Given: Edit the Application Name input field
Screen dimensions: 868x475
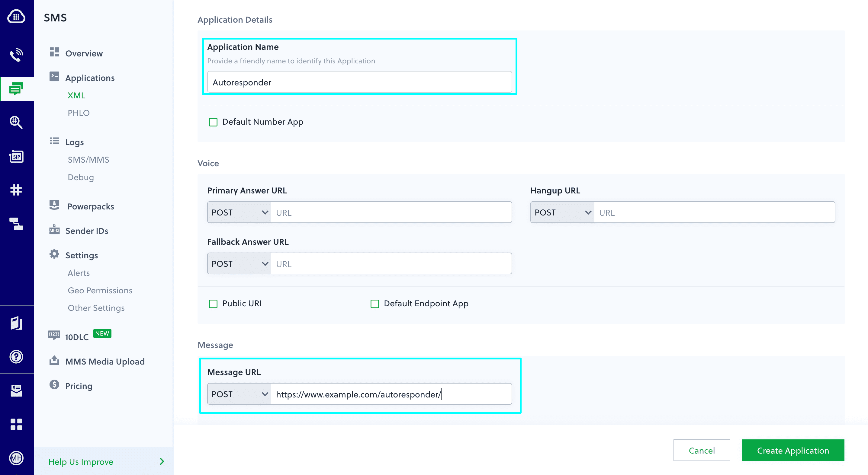Looking at the screenshot, I should click(359, 82).
